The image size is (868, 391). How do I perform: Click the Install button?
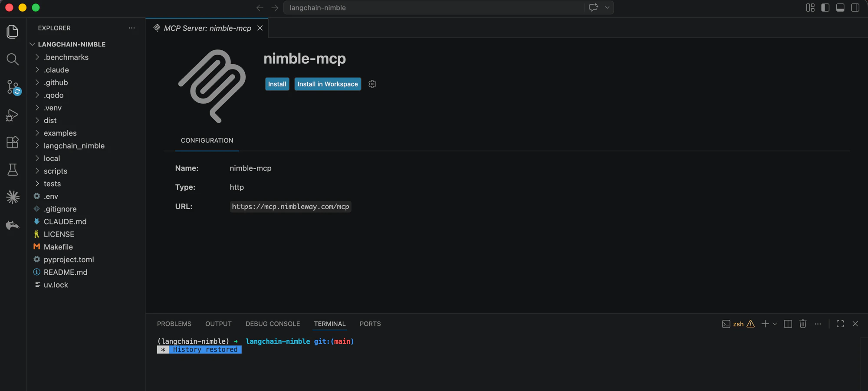[x=277, y=84]
